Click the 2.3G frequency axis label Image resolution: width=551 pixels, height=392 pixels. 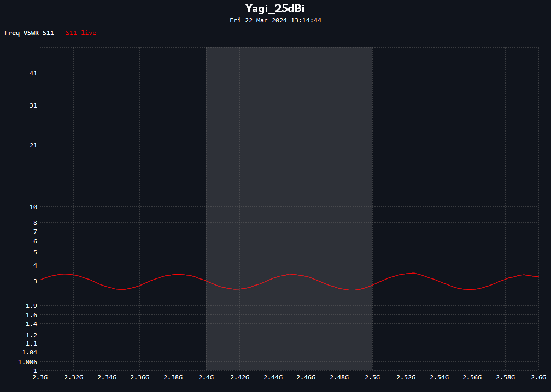(40, 377)
